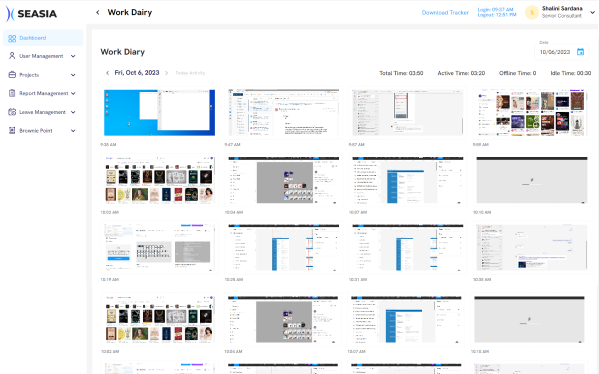This screenshot has height=374, width=599.
Task: Expand the Leave Management chevron
Action: point(73,112)
